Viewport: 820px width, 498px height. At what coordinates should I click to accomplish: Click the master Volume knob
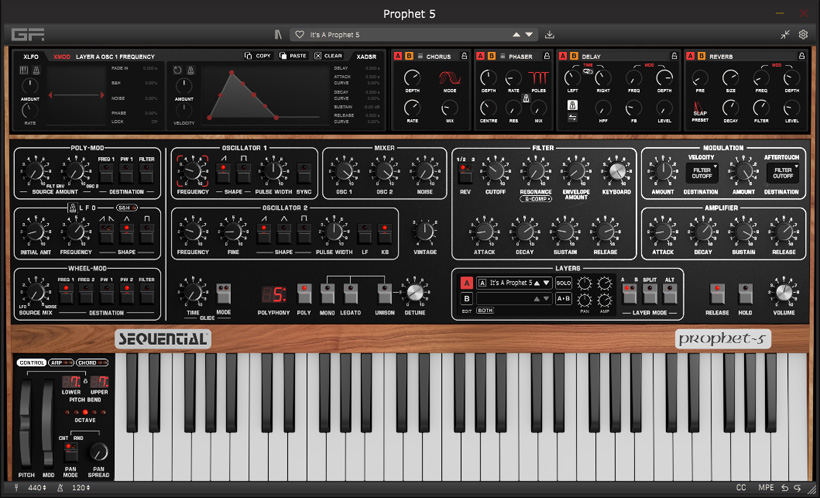(x=783, y=292)
